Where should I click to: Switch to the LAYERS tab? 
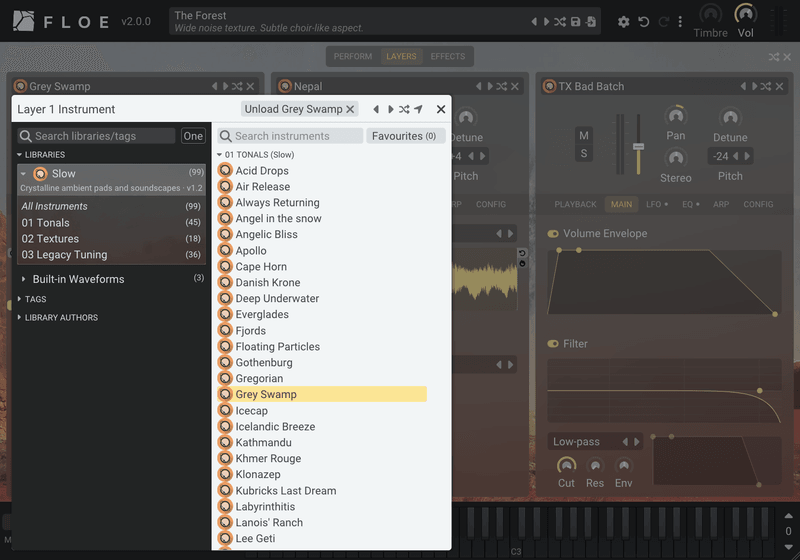click(x=401, y=57)
